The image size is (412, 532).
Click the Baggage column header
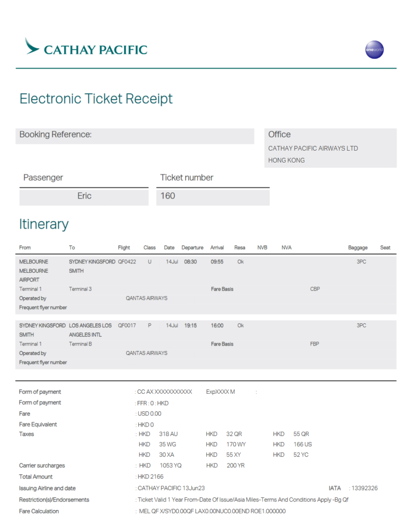[x=357, y=247]
